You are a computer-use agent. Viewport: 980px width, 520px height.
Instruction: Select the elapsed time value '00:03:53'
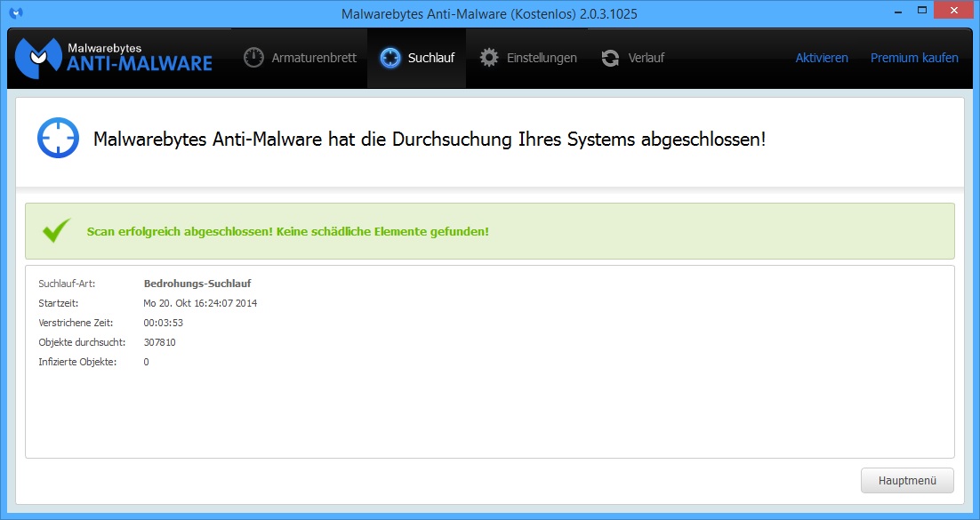[x=163, y=323]
